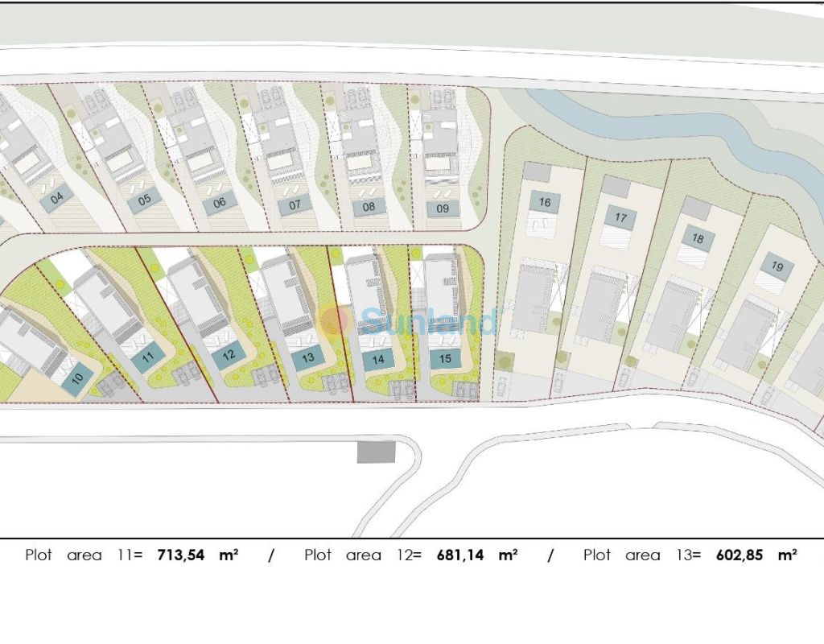The image size is (824, 644).
Task: Select the plot 19 label box
Action: (x=777, y=266)
